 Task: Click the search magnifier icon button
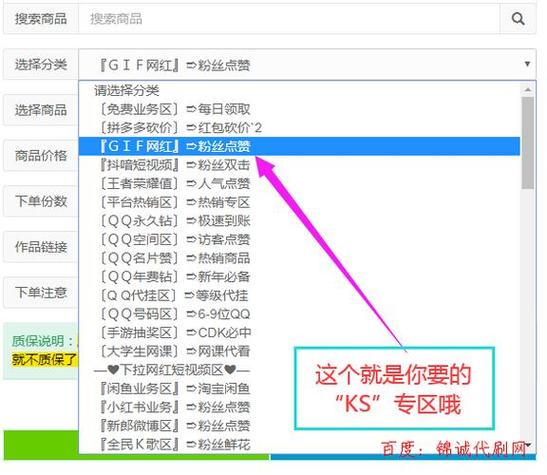[518, 19]
